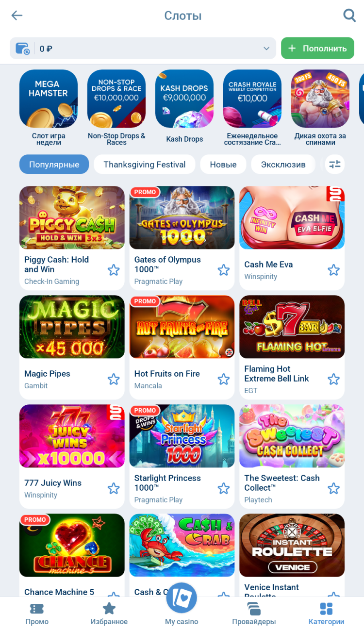Favorite Piggy Cash: Hold and Win star
Image resolution: width=364 pixels, height=631 pixels.
(x=114, y=270)
